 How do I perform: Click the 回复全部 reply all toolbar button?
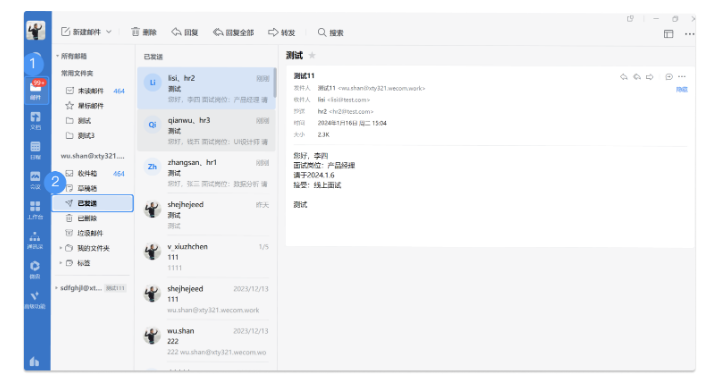click(234, 32)
